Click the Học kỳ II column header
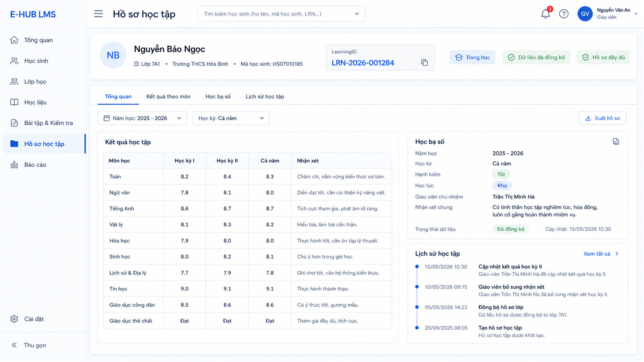644x362 pixels. coord(227,161)
